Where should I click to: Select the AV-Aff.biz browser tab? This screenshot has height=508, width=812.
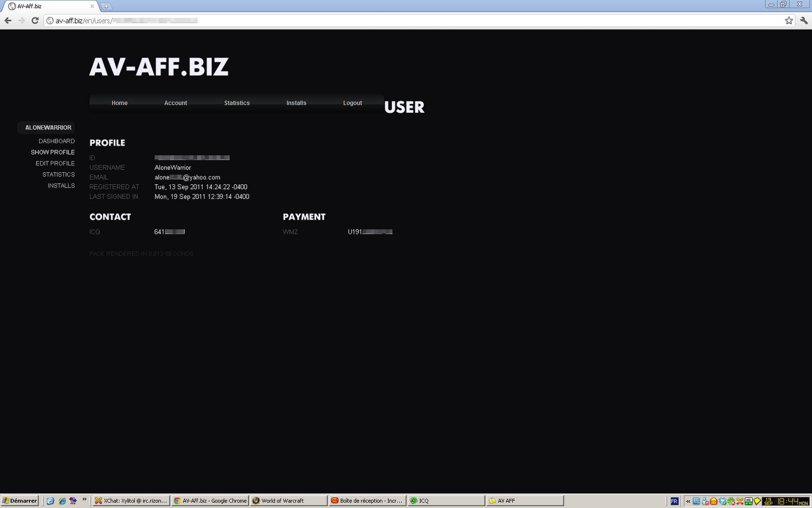pos(50,6)
